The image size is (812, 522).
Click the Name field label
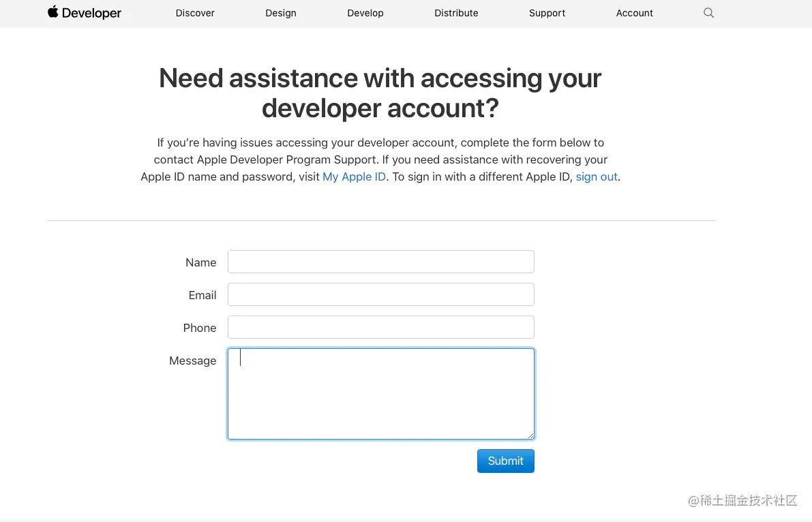[x=201, y=262]
